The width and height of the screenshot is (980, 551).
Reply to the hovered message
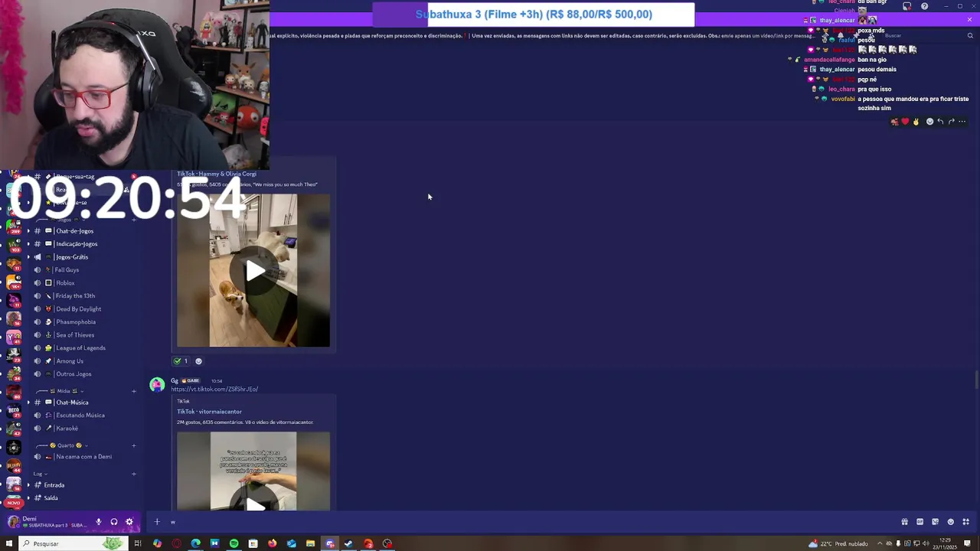point(940,122)
